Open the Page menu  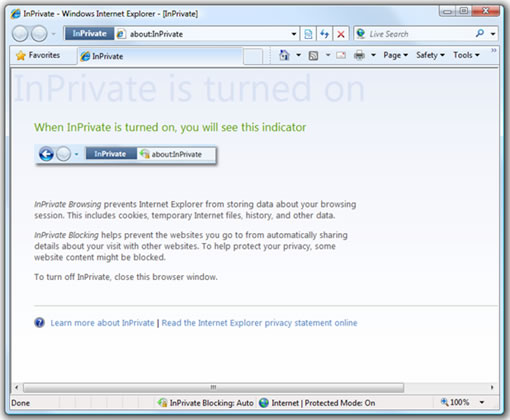pos(395,55)
